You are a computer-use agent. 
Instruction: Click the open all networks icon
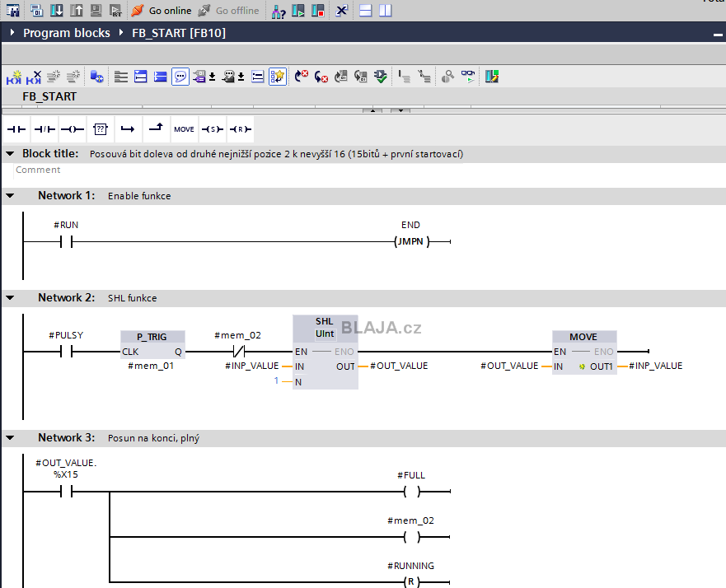click(x=140, y=77)
